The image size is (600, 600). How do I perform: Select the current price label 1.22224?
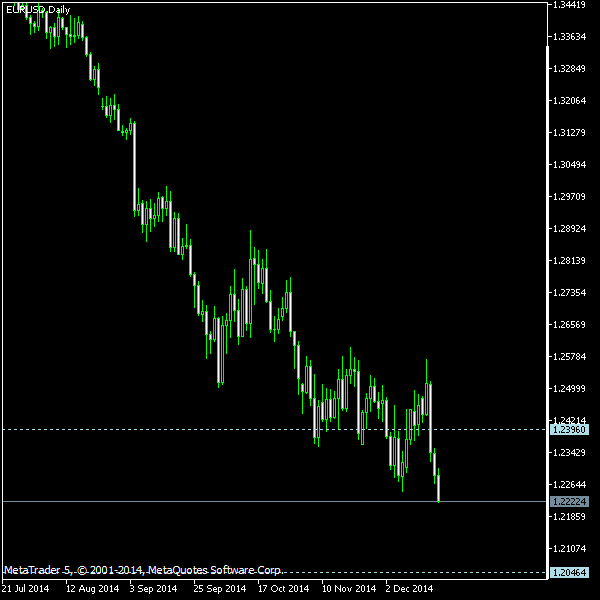pos(569,501)
